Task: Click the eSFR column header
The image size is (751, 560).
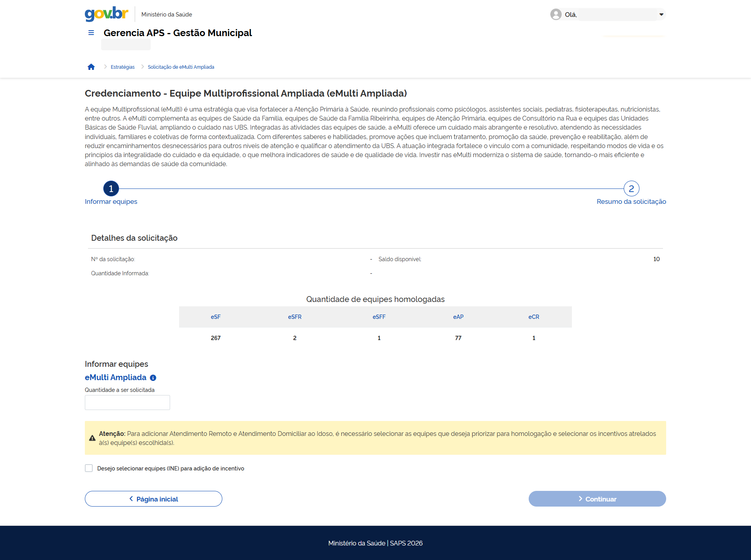Action: tap(295, 317)
